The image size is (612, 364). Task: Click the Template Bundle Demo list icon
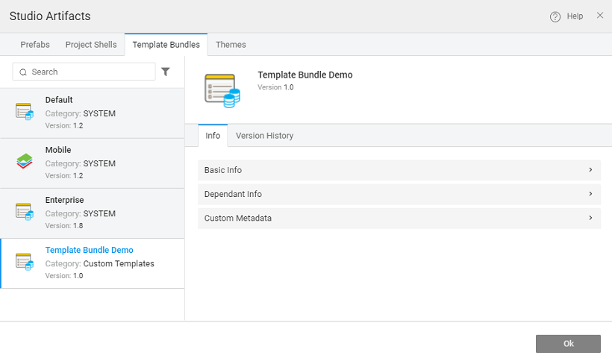point(25,262)
